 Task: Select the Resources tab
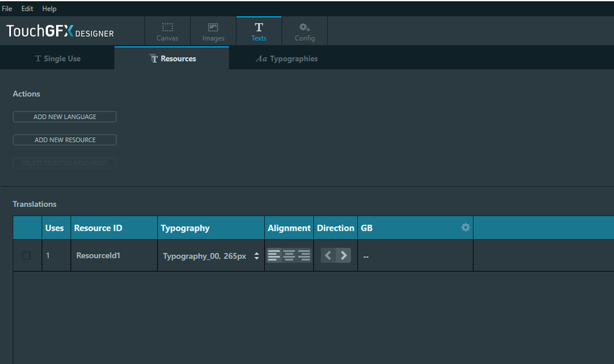tap(172, 58)
